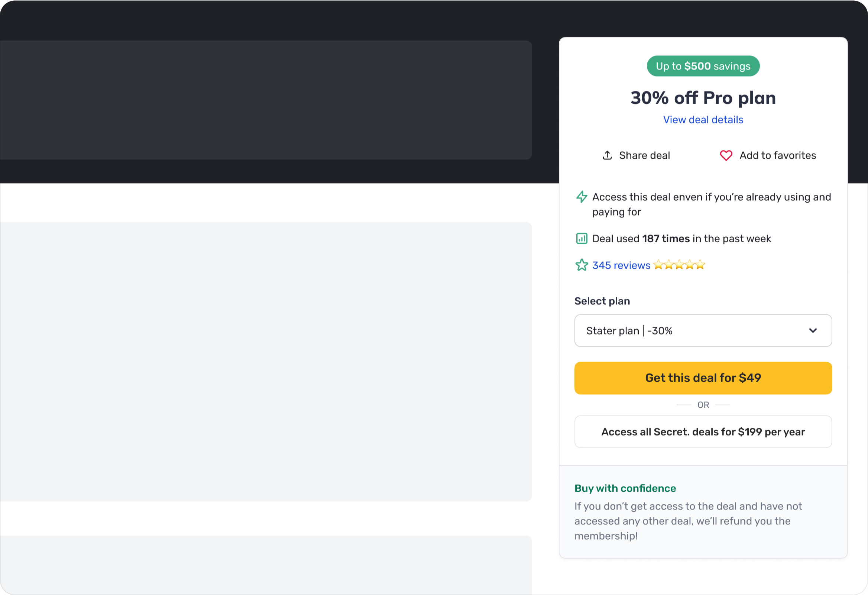The height and width of the screenshot is (595, 868).
Task: Click the green bar chart usage icon
Action: [582, 238]
